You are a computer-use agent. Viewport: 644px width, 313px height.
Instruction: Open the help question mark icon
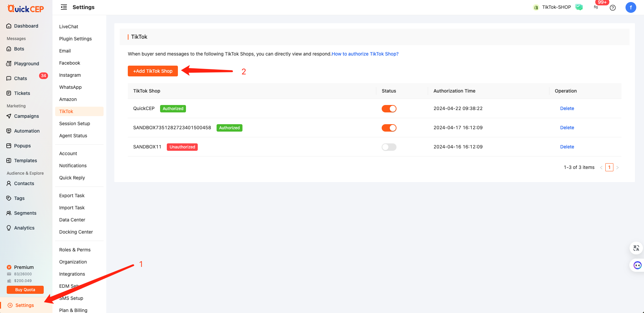click(613, 8)
